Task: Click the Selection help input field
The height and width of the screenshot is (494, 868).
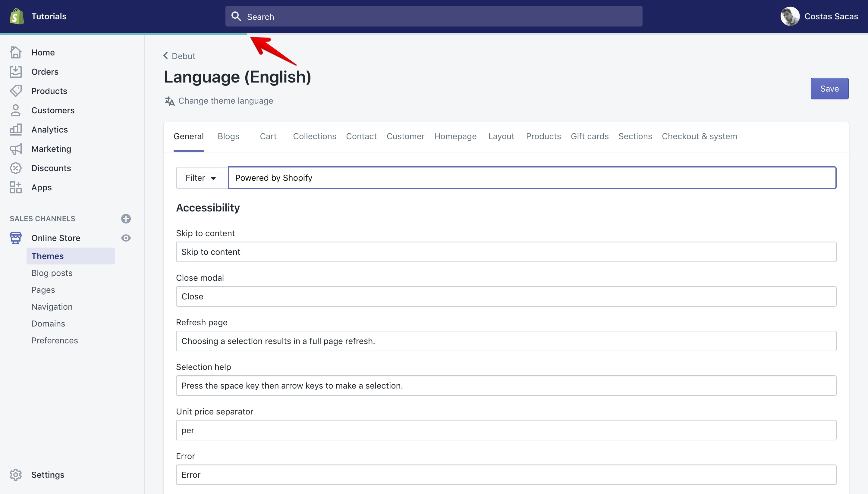Action: tap(506, 386)
